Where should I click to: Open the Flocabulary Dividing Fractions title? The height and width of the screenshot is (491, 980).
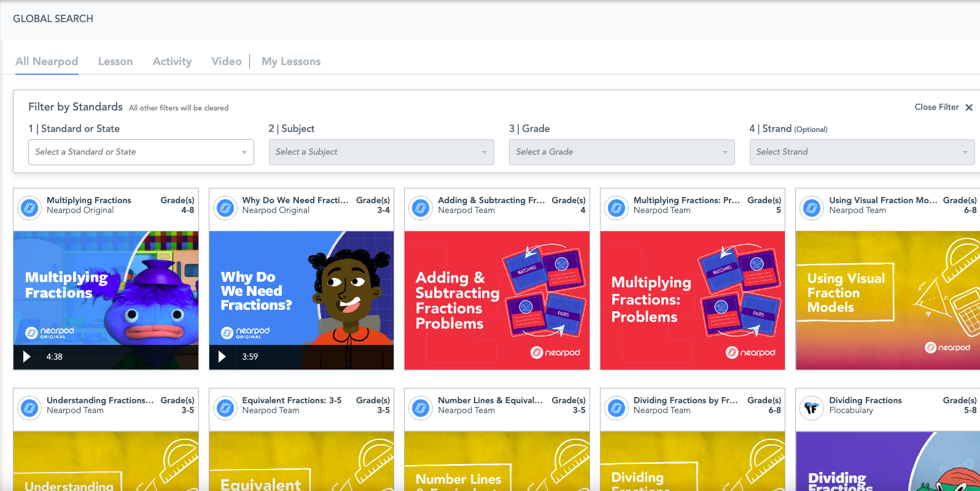tap(865, 400)
